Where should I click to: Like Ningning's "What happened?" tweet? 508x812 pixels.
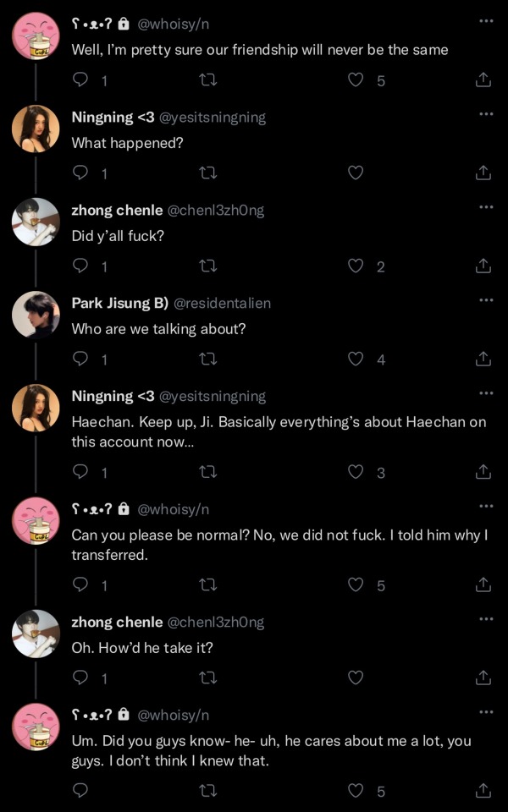point(356,173)
